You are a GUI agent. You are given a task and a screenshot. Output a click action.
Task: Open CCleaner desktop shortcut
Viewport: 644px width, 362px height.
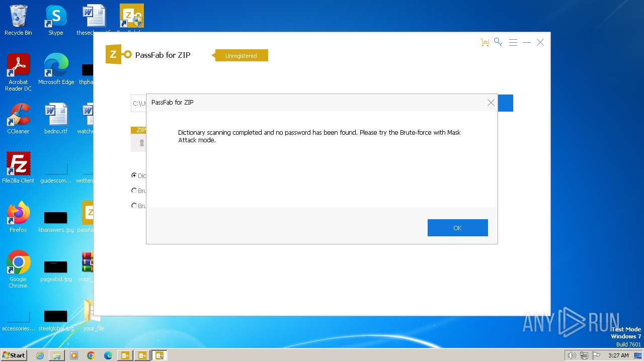[x=18, y=119]
